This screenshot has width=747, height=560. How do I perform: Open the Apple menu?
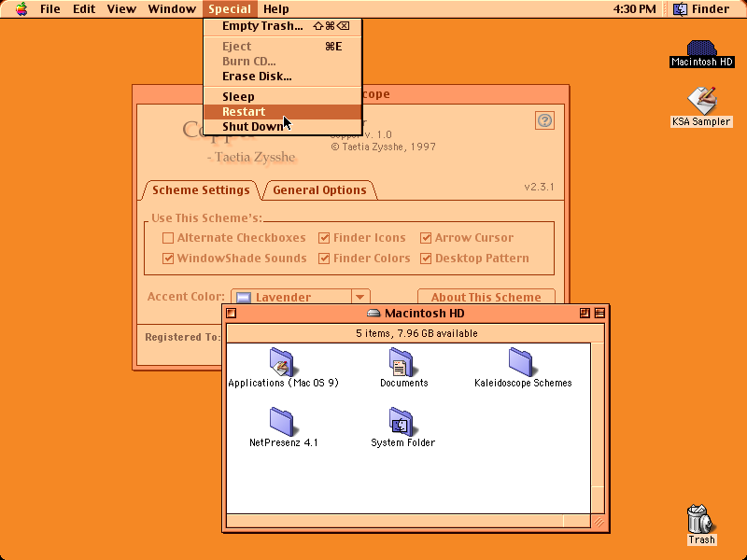[21, 9]
